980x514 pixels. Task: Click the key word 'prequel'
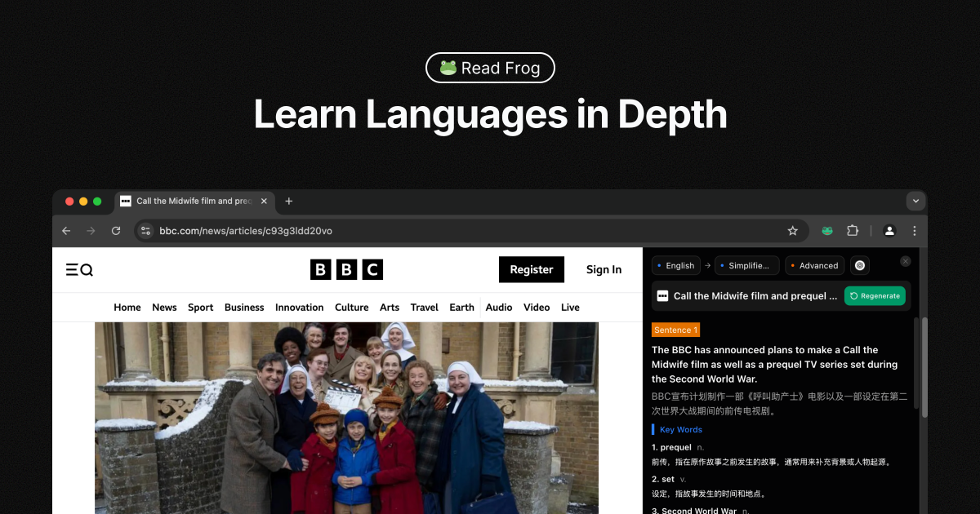675,447
